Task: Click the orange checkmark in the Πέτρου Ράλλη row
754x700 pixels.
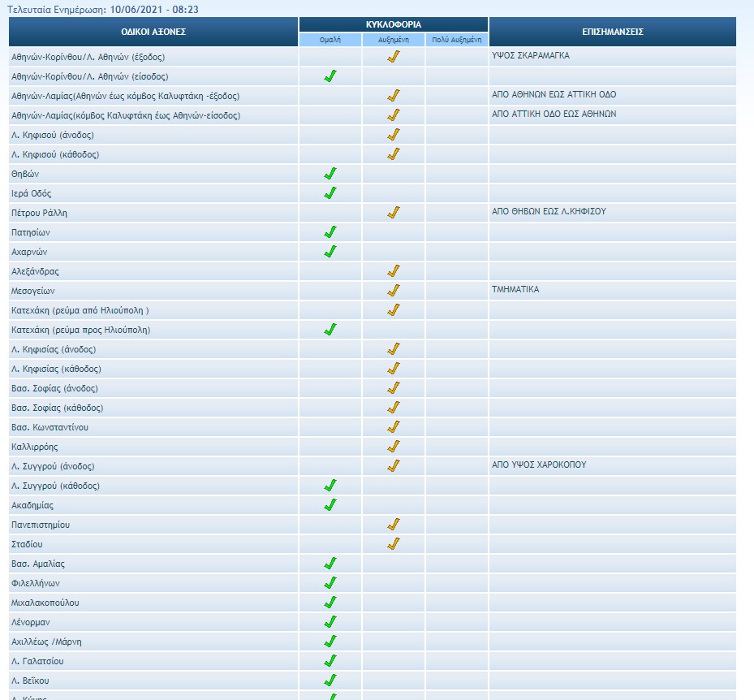Action: click(394, 213)
